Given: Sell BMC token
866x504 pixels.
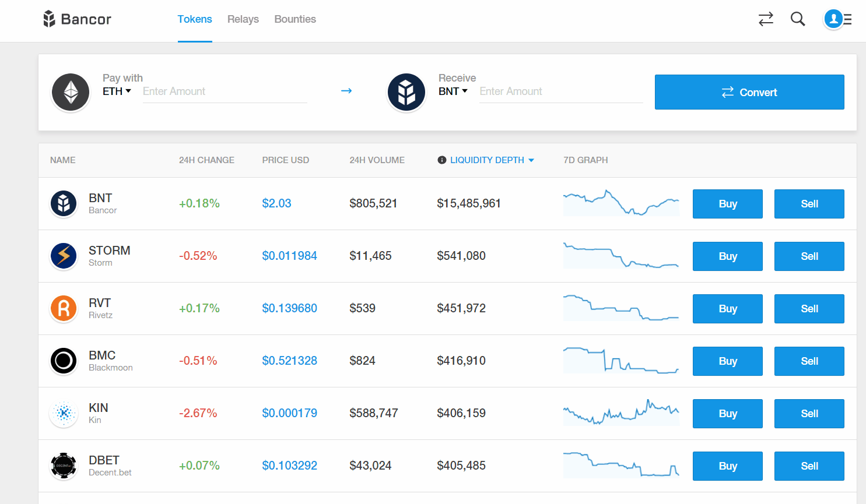Looking at the screenshot, I should pos(809,361).
